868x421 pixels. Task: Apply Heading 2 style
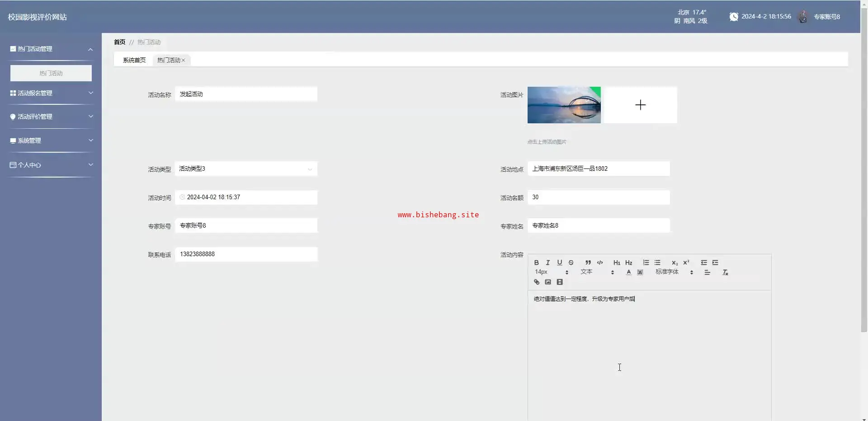pos(629,262)
